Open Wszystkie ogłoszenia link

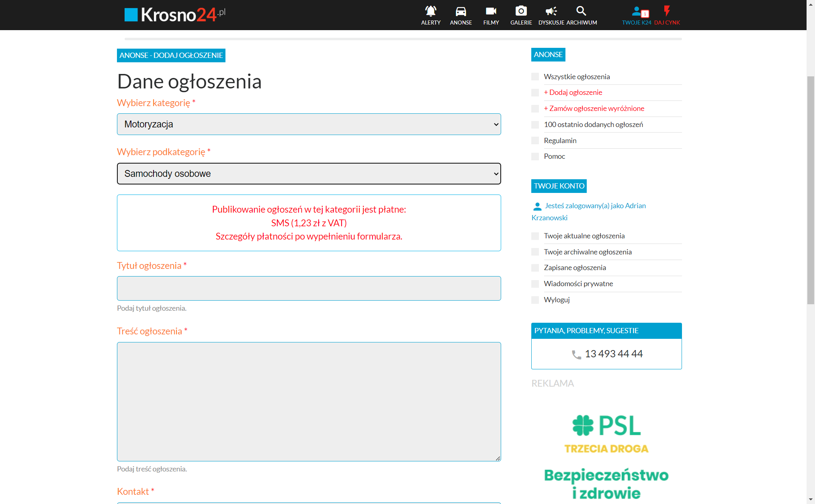pos(577,77)
